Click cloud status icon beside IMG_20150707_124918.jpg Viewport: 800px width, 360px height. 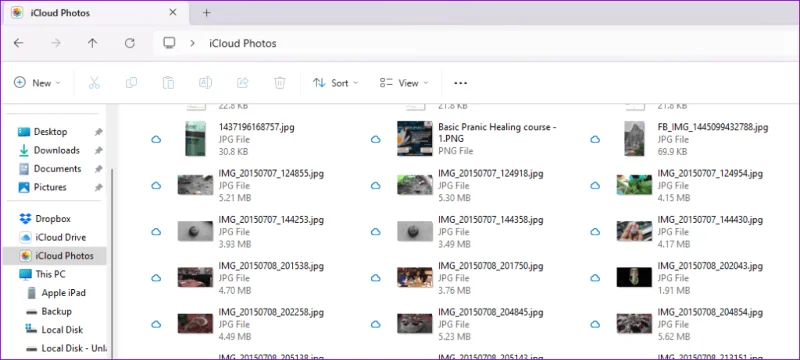[376, 186]
